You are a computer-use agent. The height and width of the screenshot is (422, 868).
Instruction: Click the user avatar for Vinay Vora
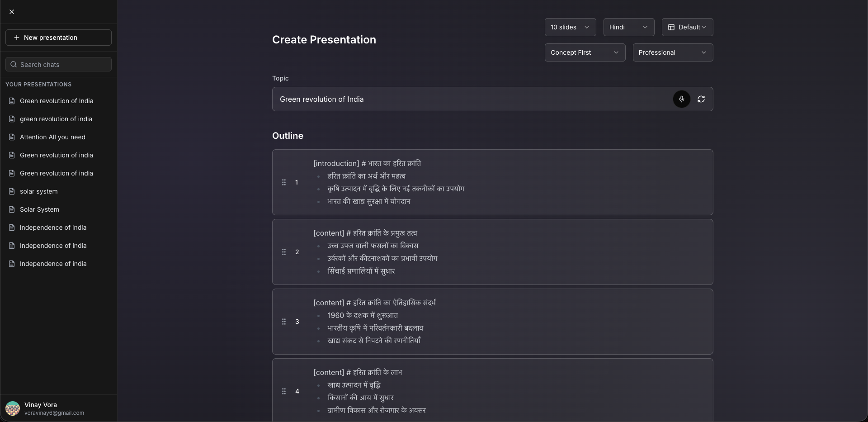(13, 408)
